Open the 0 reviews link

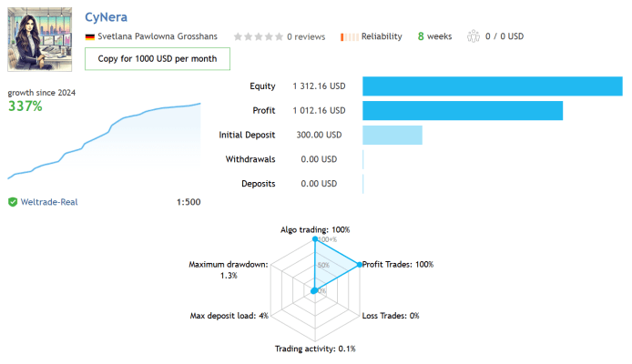pos(306,37)
